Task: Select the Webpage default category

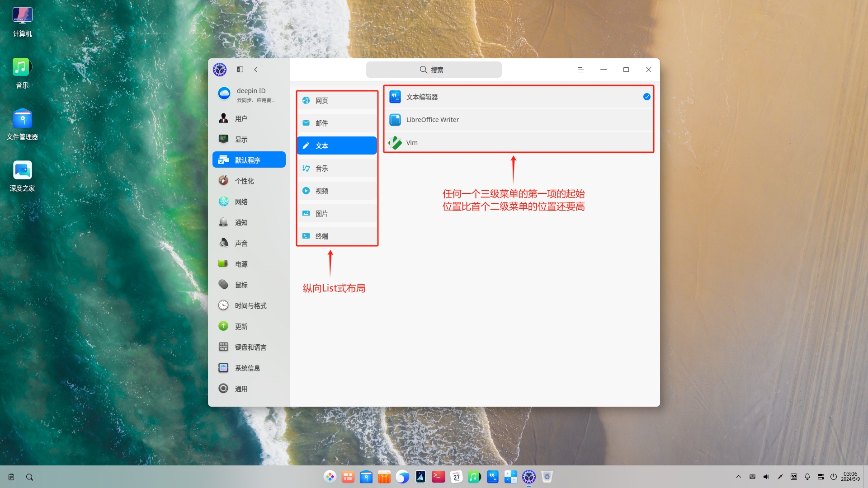Action: 337,100
